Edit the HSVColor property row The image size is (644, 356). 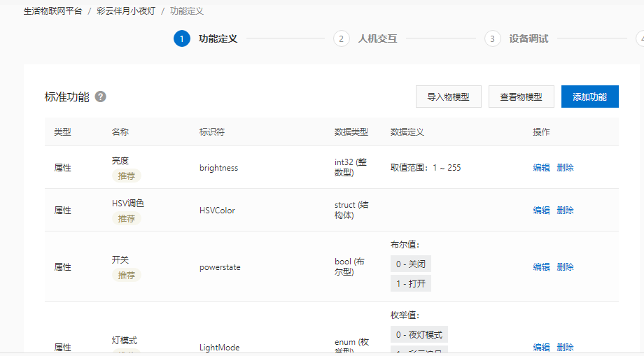(x=541, y=210)
